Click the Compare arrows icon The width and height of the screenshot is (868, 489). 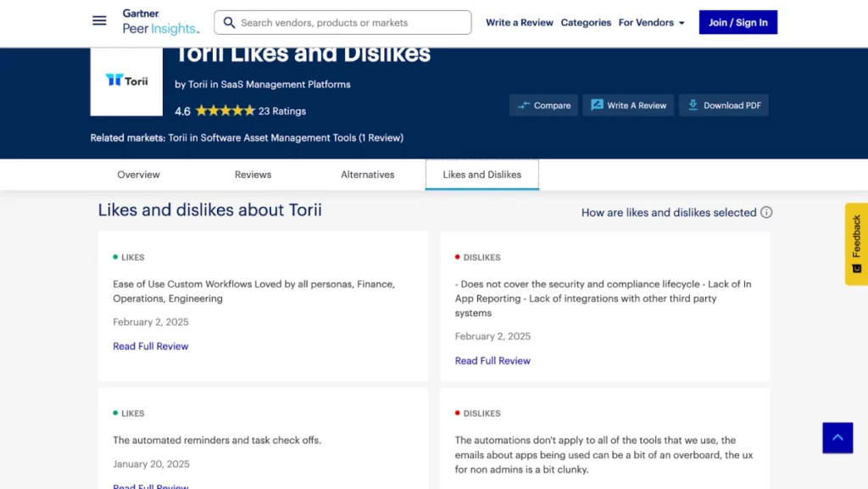pyautogui.click(x=524, y=105)
